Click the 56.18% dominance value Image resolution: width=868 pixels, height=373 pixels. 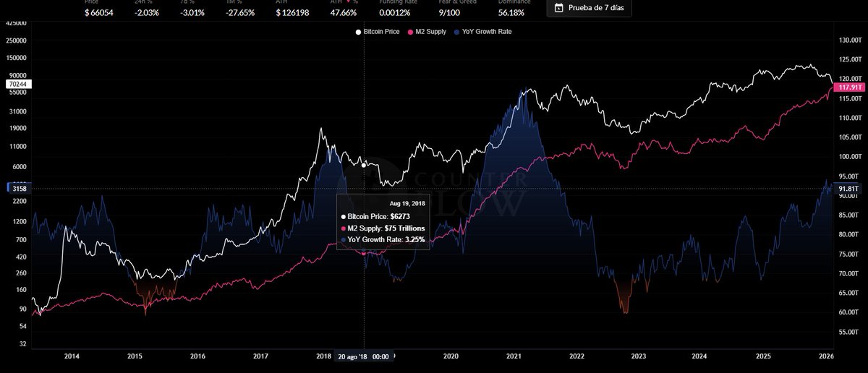point(512,12)
